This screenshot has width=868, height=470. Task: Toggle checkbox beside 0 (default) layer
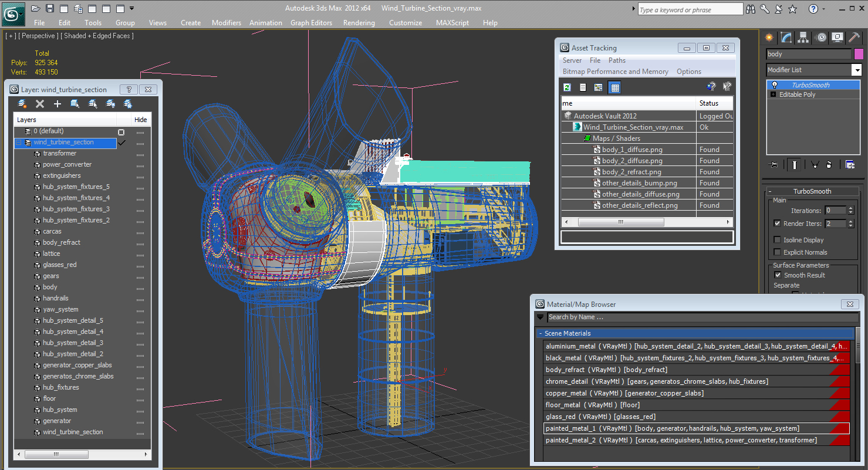click(x=121, y=132)
